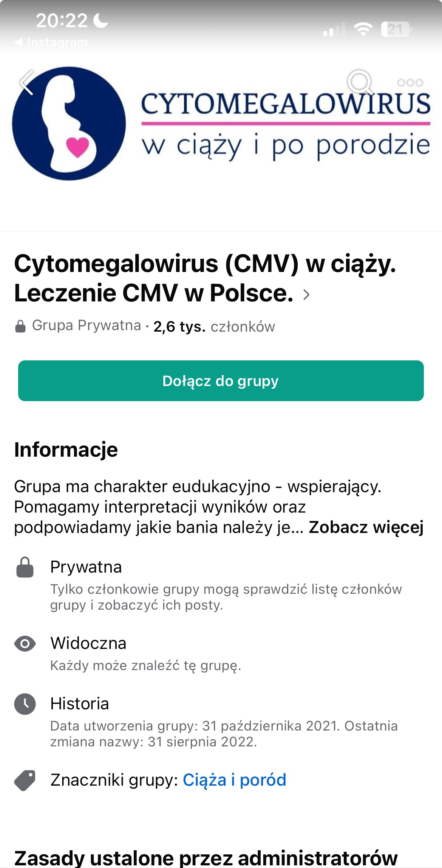Tap the Informacje section heading

click(x=66, y=449)
